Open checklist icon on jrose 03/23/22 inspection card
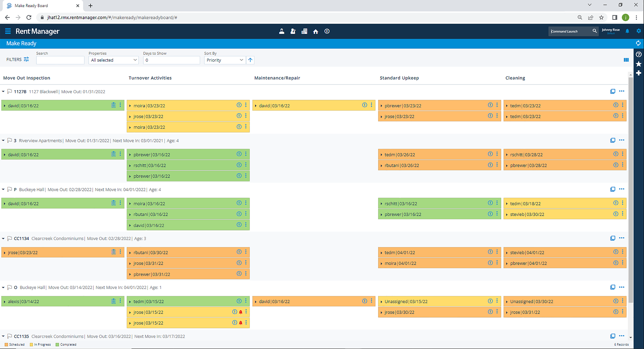This screenshot has width=644, height=349. 113,252
